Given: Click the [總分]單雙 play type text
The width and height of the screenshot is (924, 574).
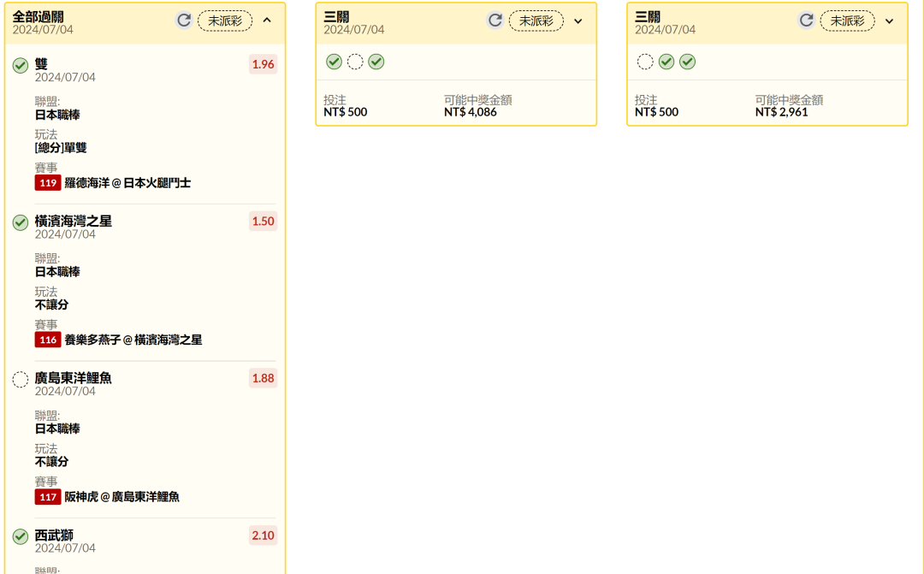Looking at the screenshot, I should point(61,147).
